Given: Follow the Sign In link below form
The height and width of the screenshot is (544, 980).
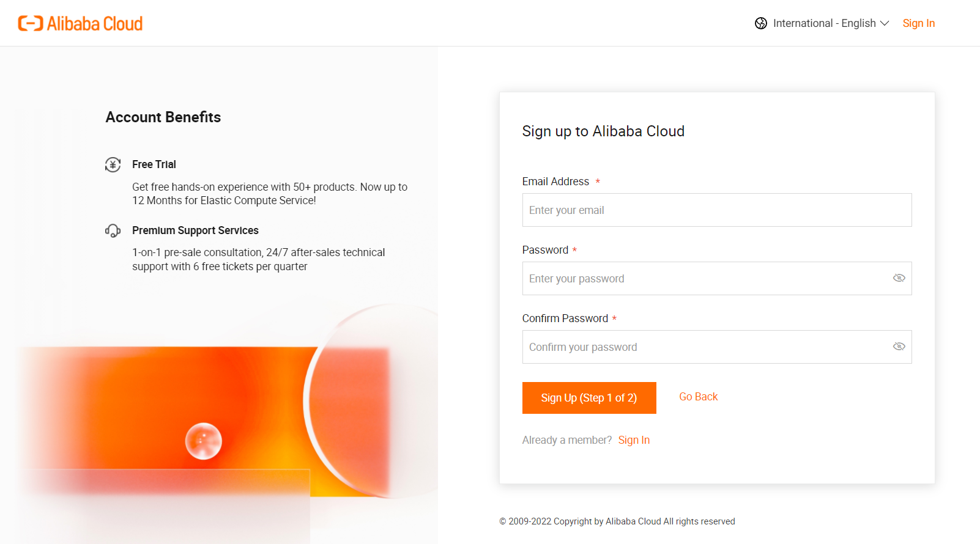Looking at the screenshot, I should click(x=634, y=440).
